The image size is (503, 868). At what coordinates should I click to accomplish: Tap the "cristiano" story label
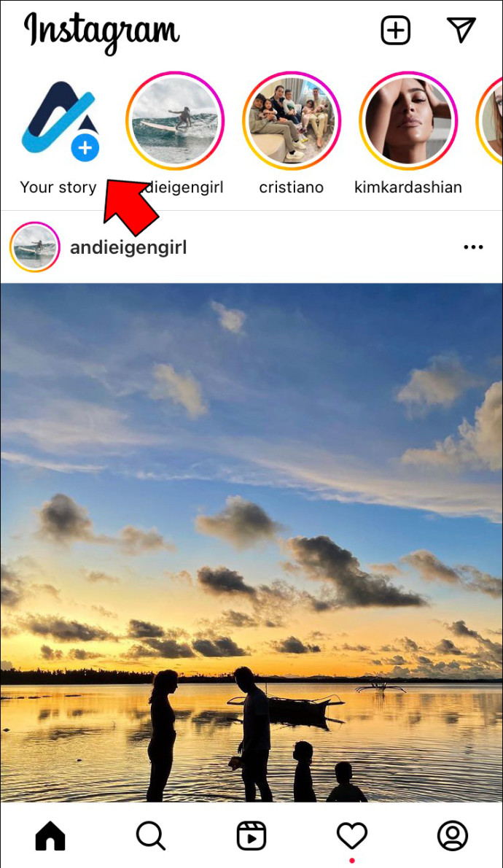point(292,187)
